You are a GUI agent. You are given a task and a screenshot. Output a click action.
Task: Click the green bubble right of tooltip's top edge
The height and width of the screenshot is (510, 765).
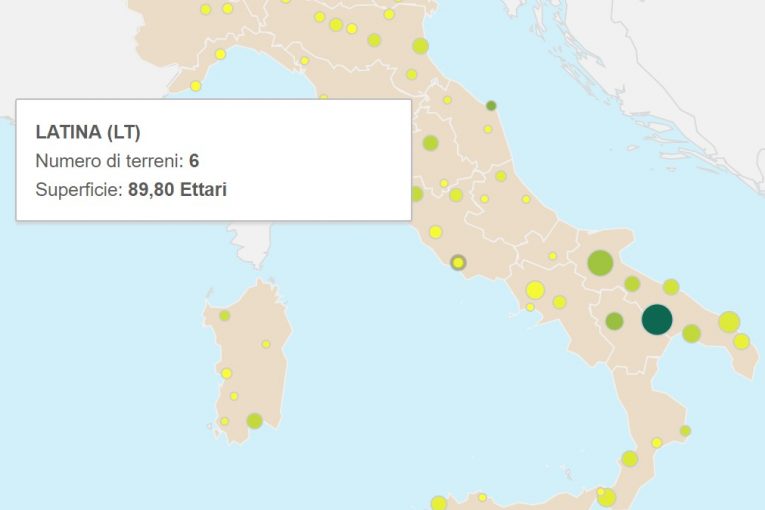click(430, 143)
